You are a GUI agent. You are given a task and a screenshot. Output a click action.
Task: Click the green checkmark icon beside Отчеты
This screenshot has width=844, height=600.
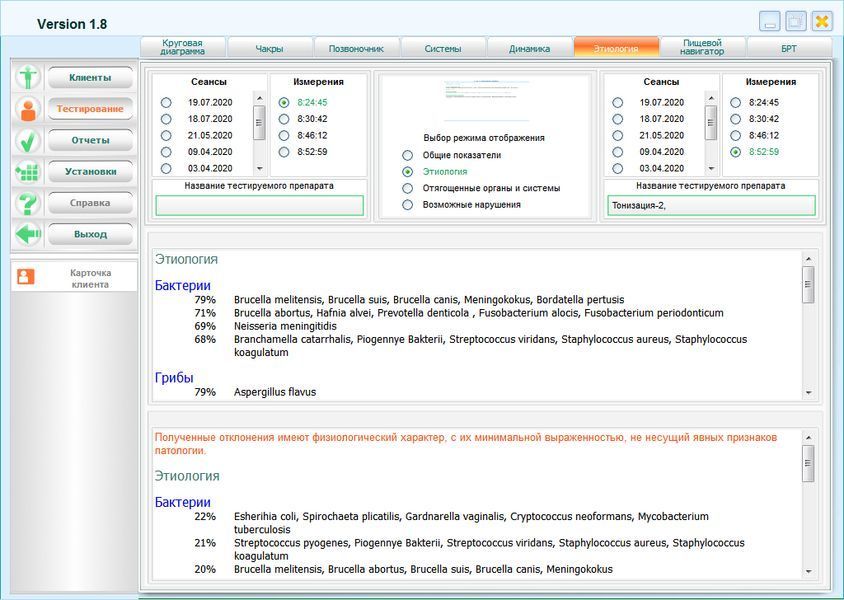click(28, 140)
